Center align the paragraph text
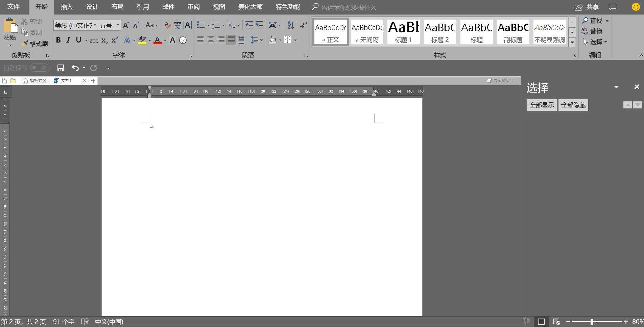The height and width of the screenshot is (327, 644). click(x=211, y=40)
